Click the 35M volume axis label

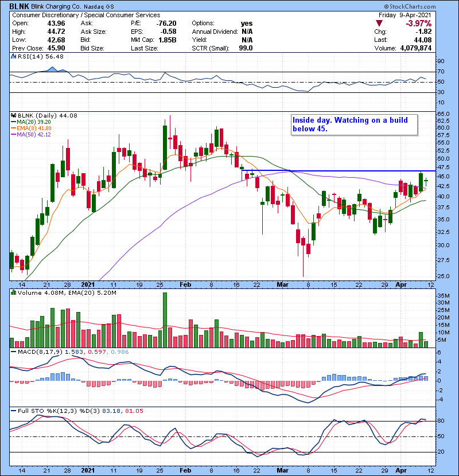point(443,295)
